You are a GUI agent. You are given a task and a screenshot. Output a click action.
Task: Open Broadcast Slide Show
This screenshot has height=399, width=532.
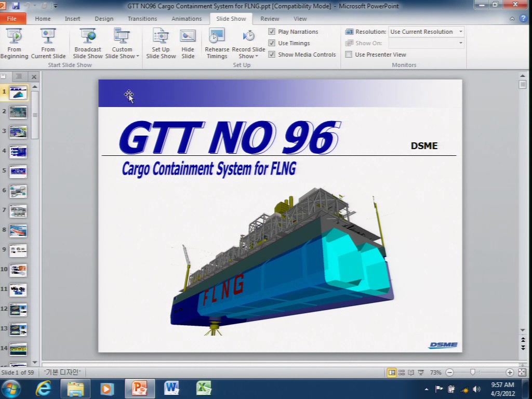pos(87,44)
